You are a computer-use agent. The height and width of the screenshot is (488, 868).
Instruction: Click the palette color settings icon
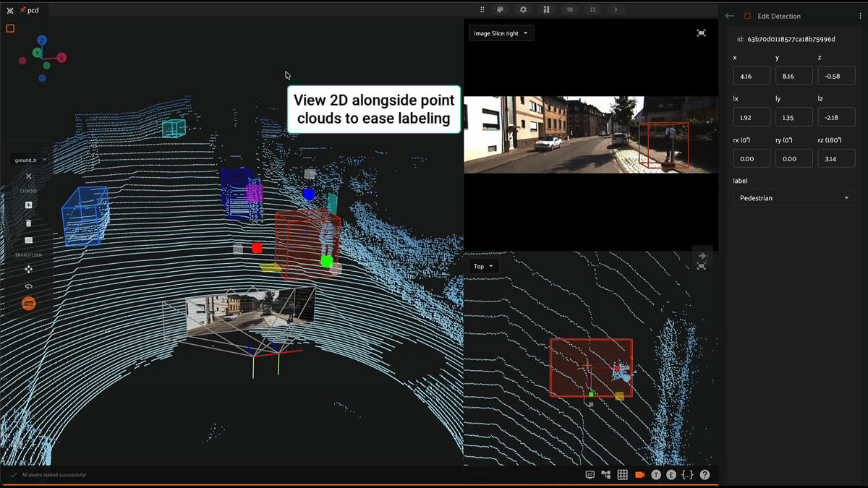tap(500, 9)
